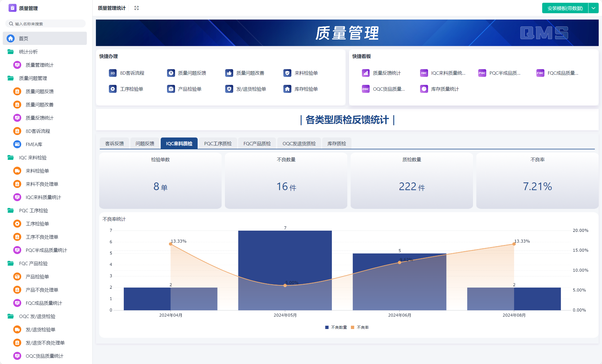
Task: Click the 库存质量统计 pie icon
Action: pos(424,89)
